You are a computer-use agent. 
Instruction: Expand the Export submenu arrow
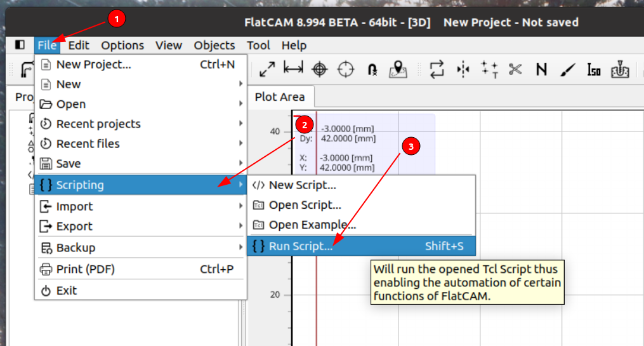point(240,225)
